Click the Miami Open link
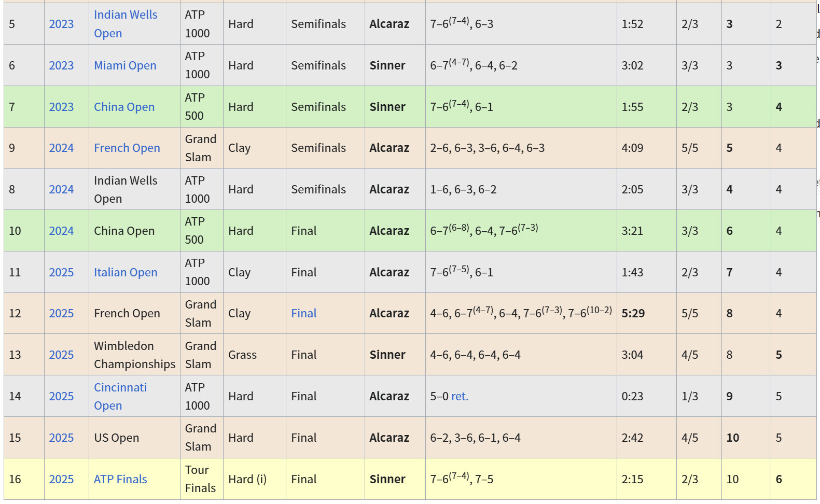Viewport: 820px width, 504px height. click(x=125, y=65)
